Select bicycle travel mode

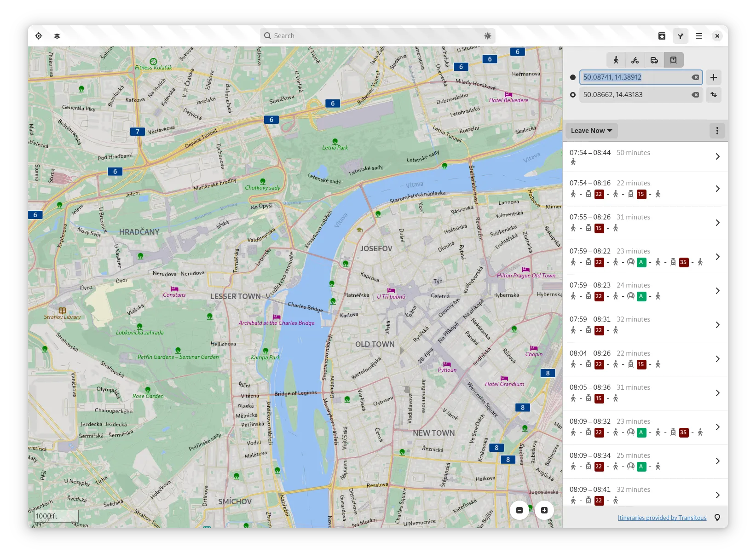tap(635, 60)
